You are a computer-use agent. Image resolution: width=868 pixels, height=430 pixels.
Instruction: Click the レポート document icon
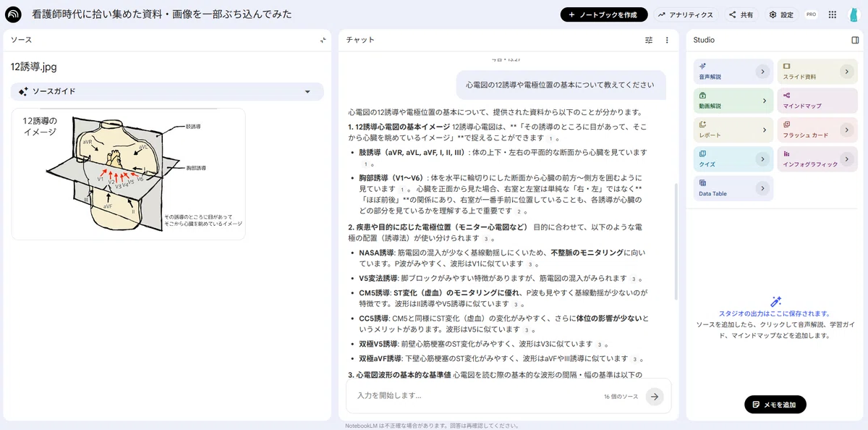click(x=703, y=125)
